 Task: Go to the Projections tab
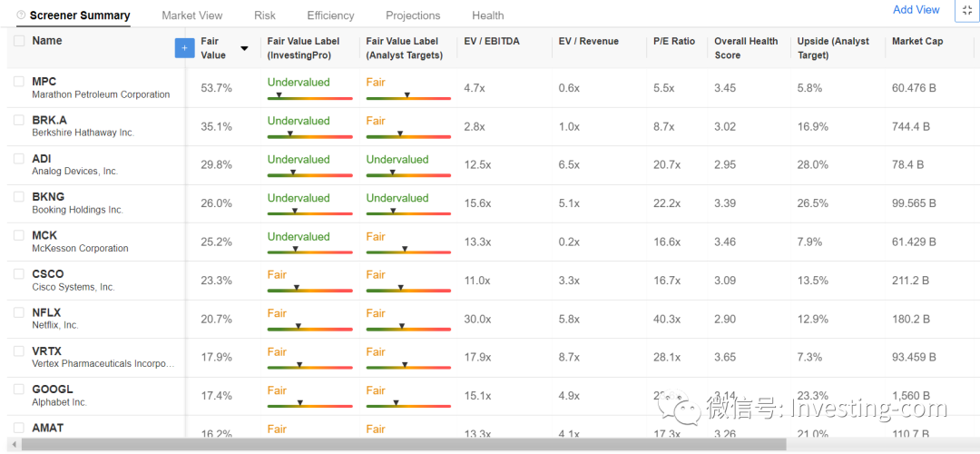(413, 15)
